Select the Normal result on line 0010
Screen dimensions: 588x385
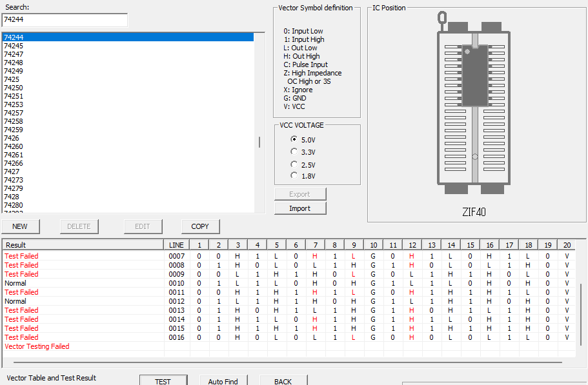289,283
